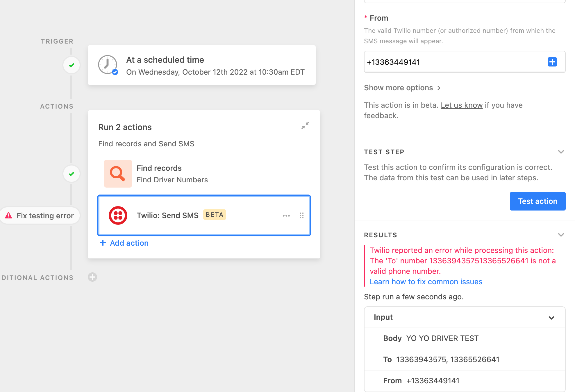Grab the Twilio step drag handle

302,215
